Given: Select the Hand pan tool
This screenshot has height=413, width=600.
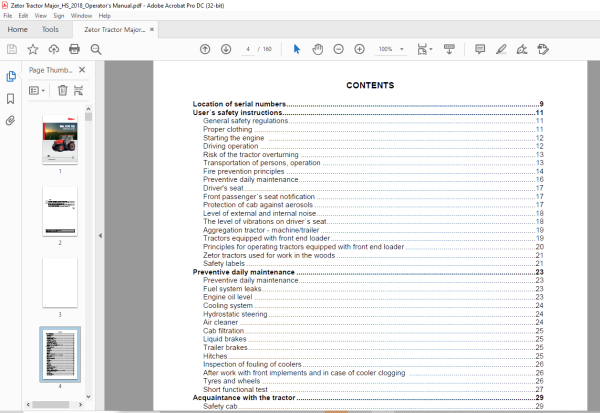Looking at the screenshot, I should (318, 49).
